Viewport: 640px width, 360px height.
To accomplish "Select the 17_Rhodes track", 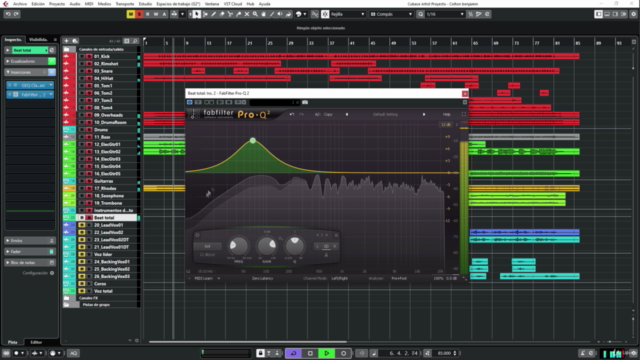I will (x=105, y=188).
